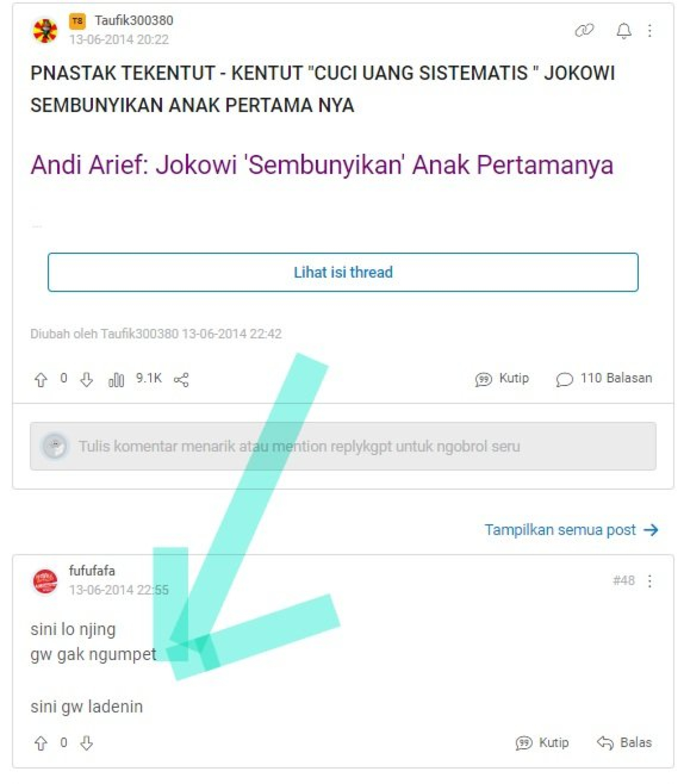Quote the thread with the Kutip button
Viewport: 684px width, 784px height.
click(502, 379)
